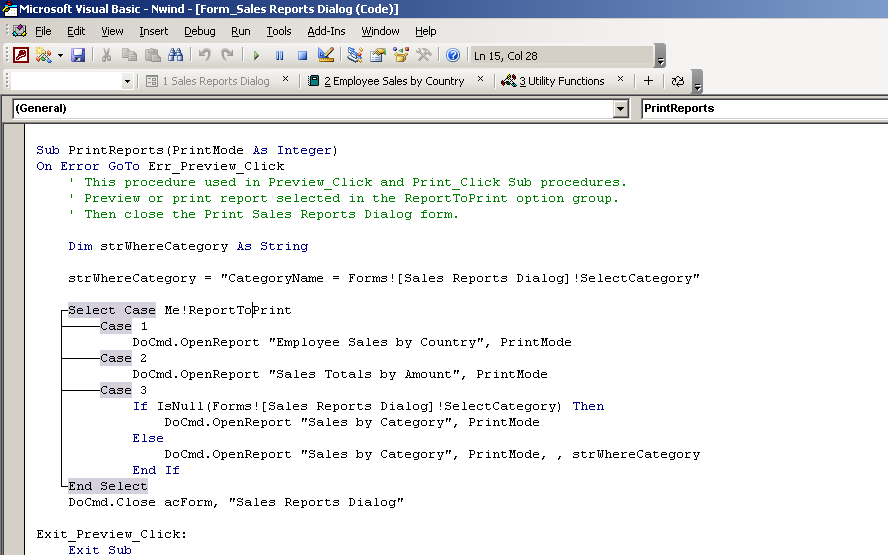The width and height of the screenshot is (888, 555).
Task: Open the Properties Window icon
Action: tap(378, 55)
